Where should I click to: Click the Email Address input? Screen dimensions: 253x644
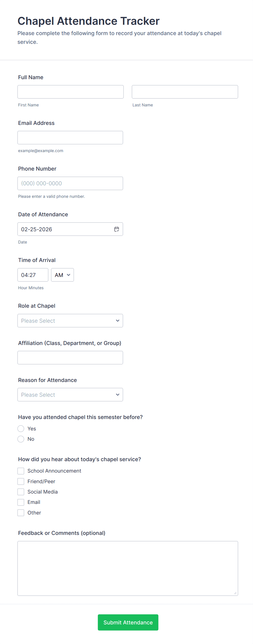(x=70, y=138)
